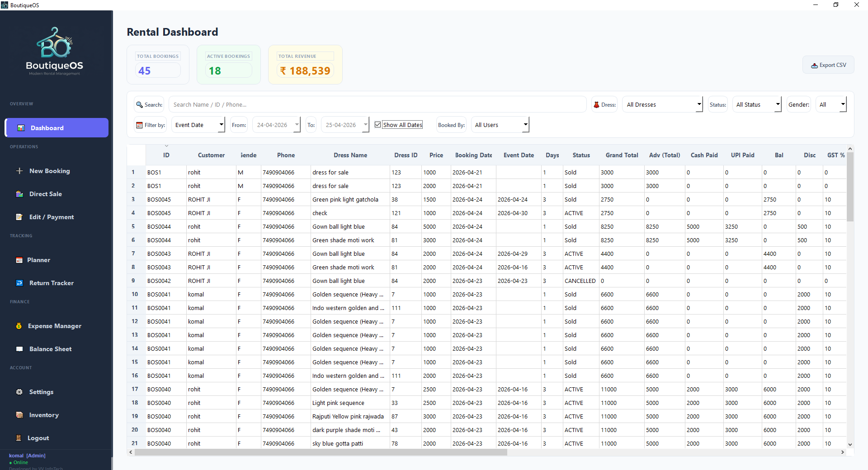This screenshot has height=470, width=868.
Task: Click event date 2026-04-30 cell
Action: click(x=519, y=213)
